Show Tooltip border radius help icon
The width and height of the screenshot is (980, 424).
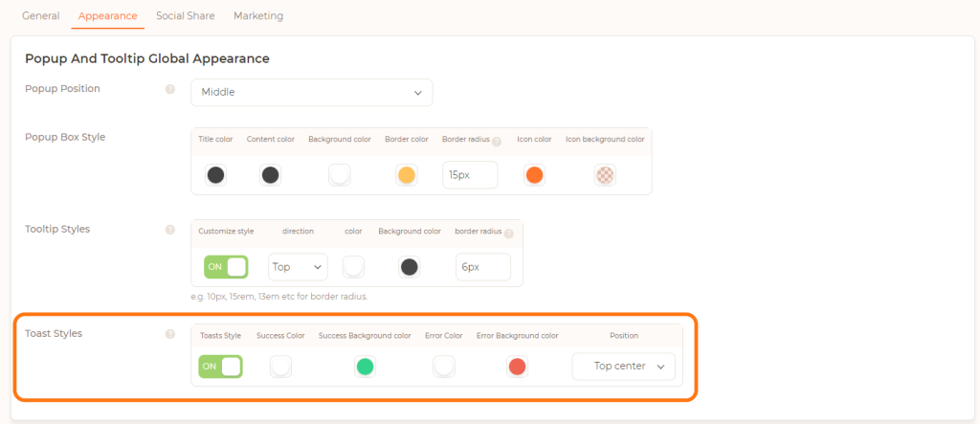tap(509, 234)
